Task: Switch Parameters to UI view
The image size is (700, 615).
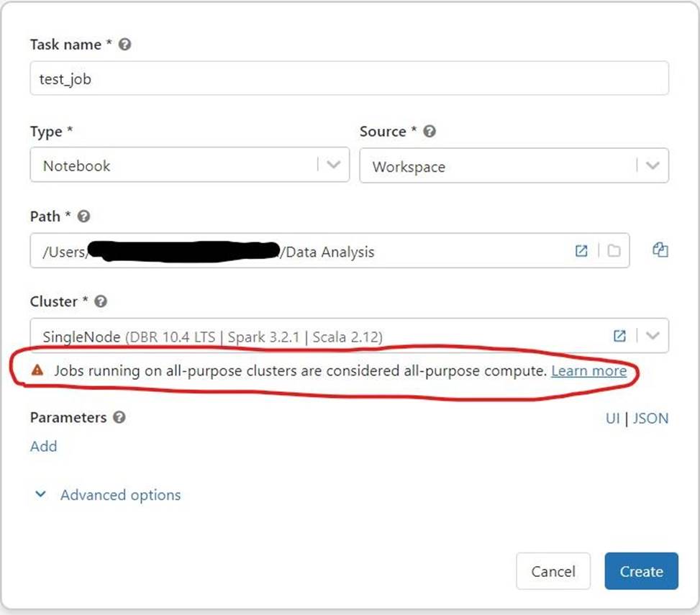Action: (x=612, y=419)
